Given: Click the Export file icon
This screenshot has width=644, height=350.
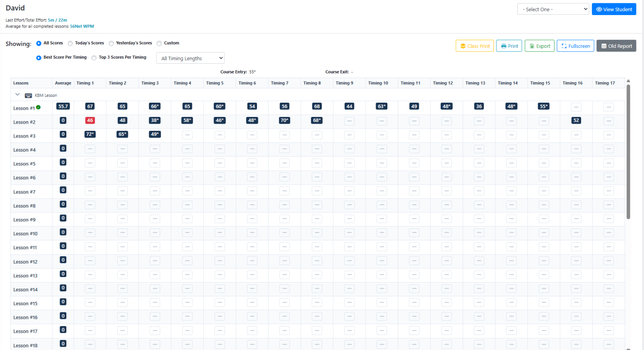Looking at the screenshot, I should (532, 46).
